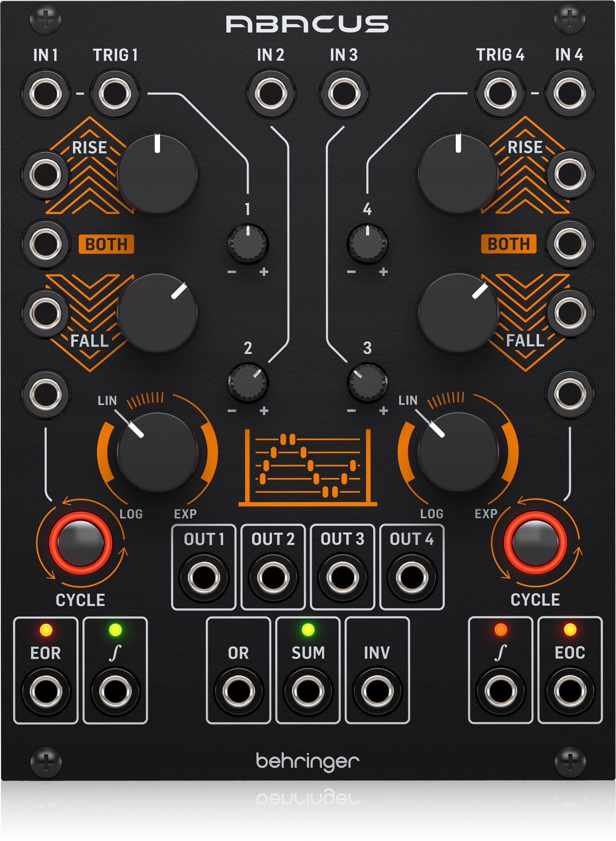Viewport: 616px width, 841px height.
Task: Click the top-left mounting screw
Action: 45,19
